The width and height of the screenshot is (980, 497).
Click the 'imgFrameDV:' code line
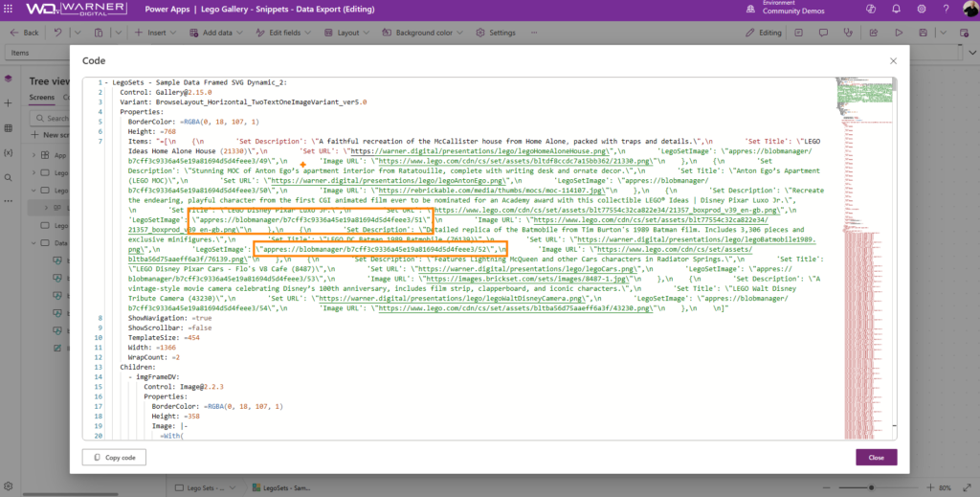pos(158,377)
